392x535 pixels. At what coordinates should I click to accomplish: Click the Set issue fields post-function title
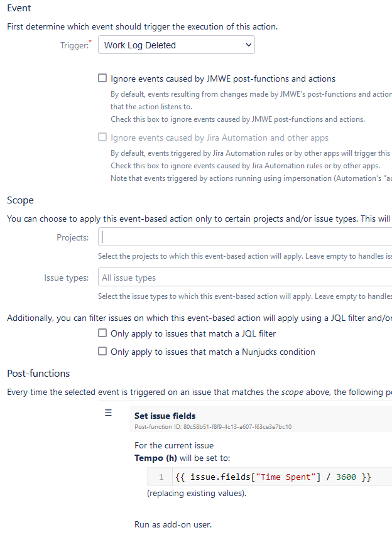(165, 416)
